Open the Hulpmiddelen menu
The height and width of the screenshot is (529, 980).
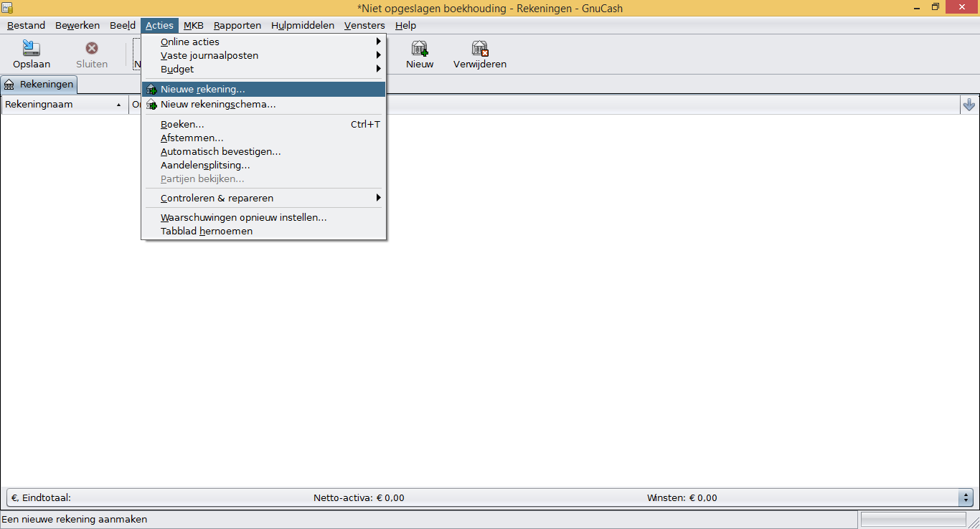point(303,25)
